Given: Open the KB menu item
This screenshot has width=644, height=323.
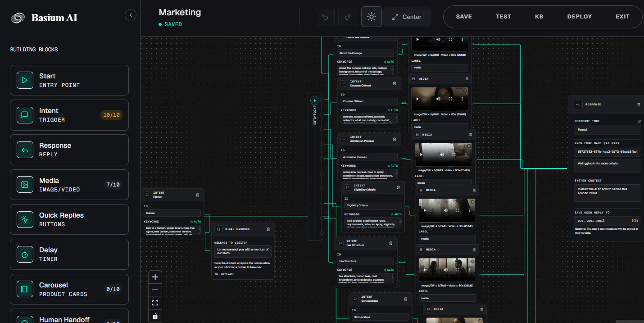Looking at the screenshot, I should 539,17.
